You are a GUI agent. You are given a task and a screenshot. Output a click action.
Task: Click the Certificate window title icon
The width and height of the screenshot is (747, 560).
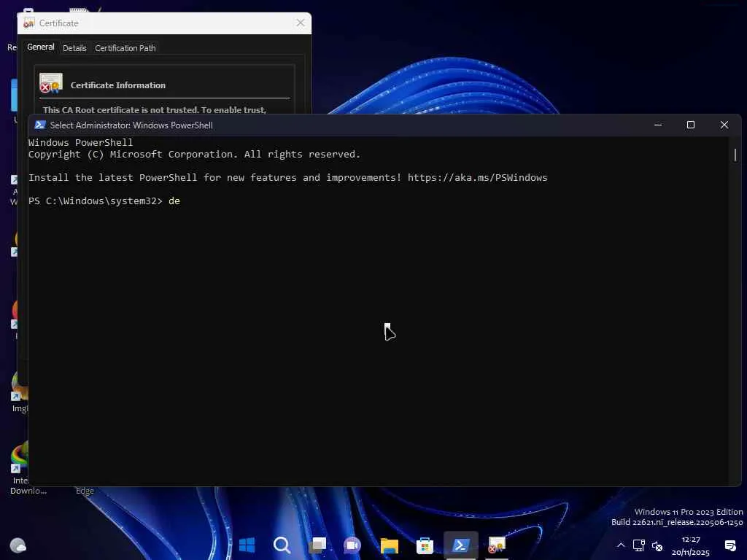[29, 23]
